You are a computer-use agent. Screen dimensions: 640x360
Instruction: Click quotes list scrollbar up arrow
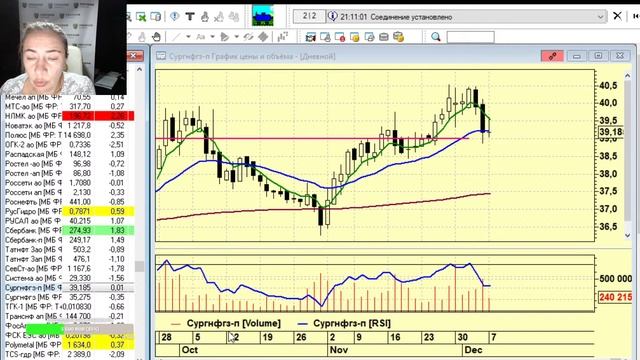(x=140, y=69)
